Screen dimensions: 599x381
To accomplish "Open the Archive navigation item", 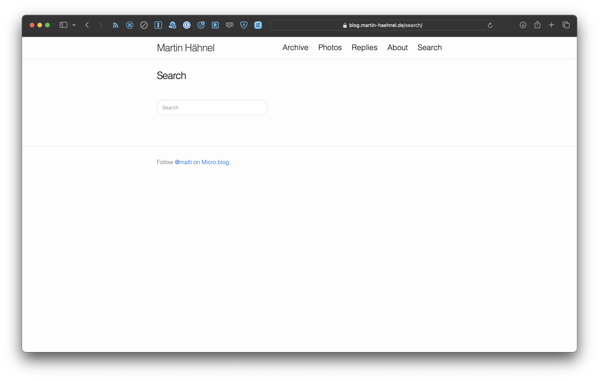I will point(295,47).
